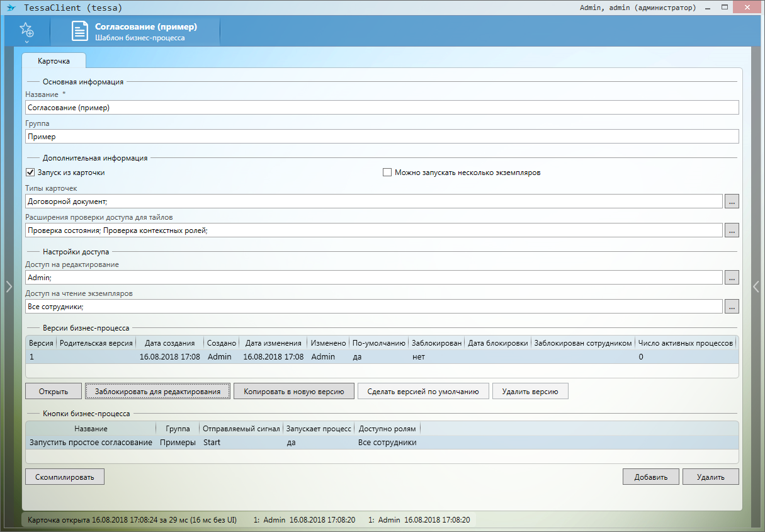Image resolution: width=765 pixels, height=532 pixels.
Task: Enable Можно запускать несколько экземпляров checkbox
Action: coord(387,173)
